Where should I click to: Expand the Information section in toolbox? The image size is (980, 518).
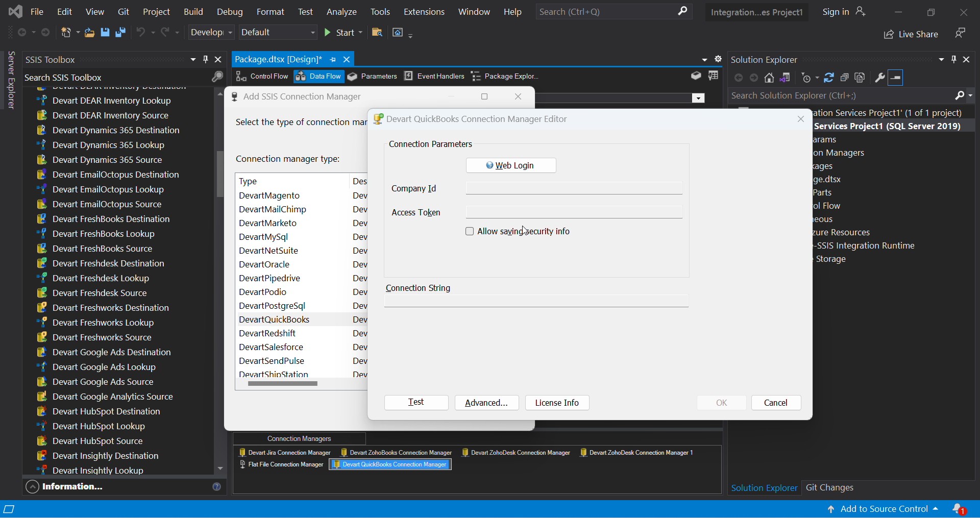click(32, 487)
